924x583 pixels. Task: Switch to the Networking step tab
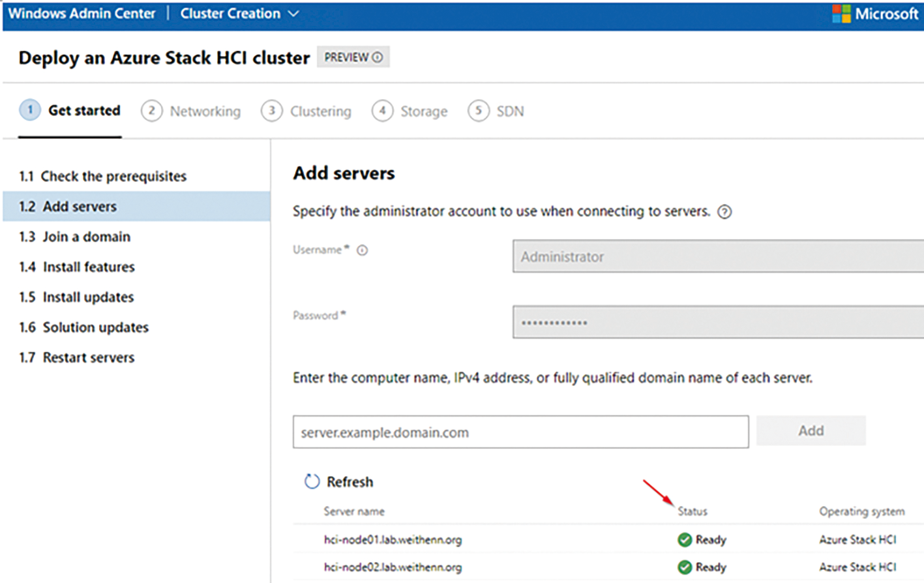(191, 112)
